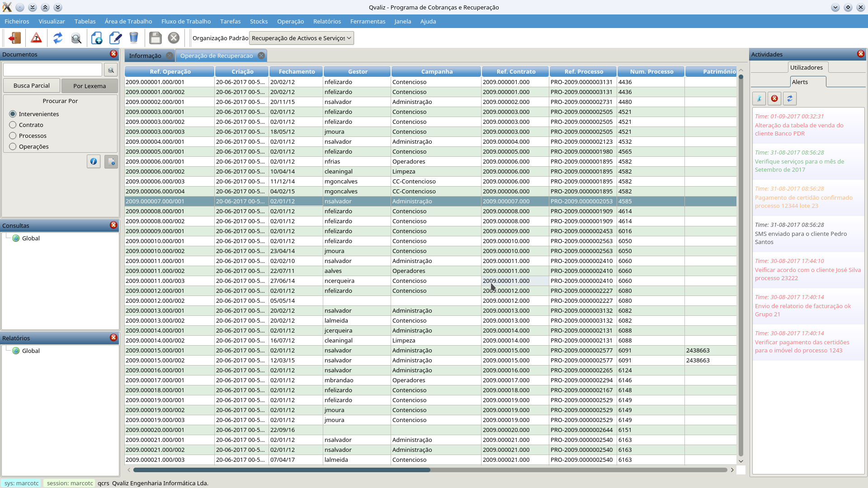This screenshot has height=488, width=868.
Task: Click the exit door icon in toolbar
Action: click(15, 38)
